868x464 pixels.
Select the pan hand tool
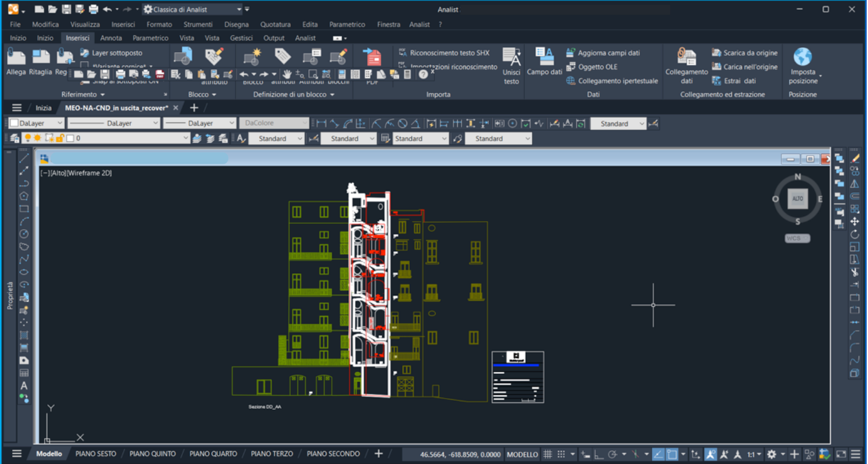pyautogui.click(x=287, y=74)
